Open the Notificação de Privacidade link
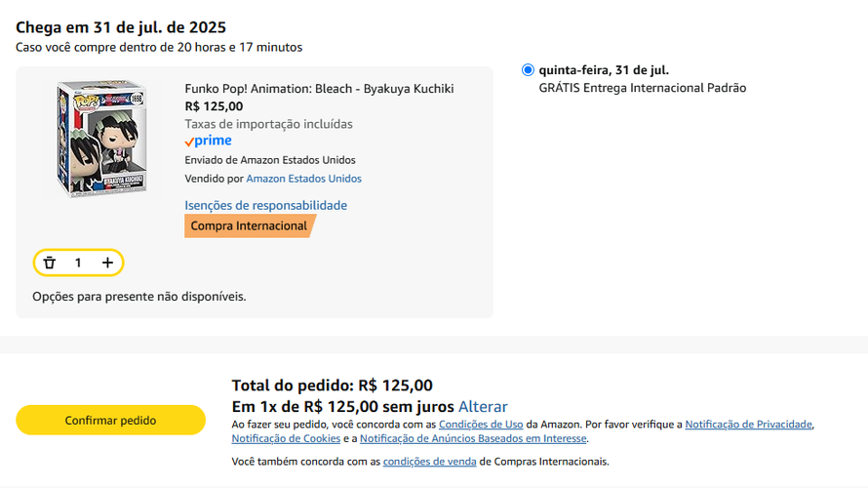 pyautogui.click(x=748, y=425)
